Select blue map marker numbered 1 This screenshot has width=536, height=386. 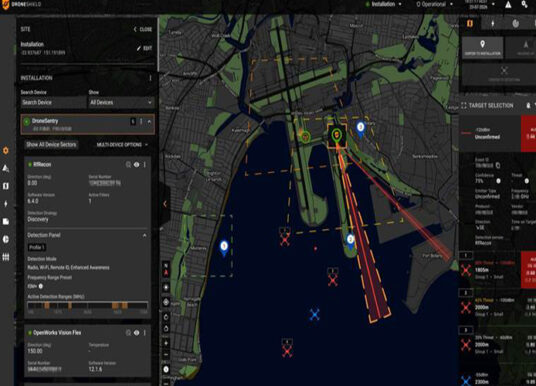(224, 248)
